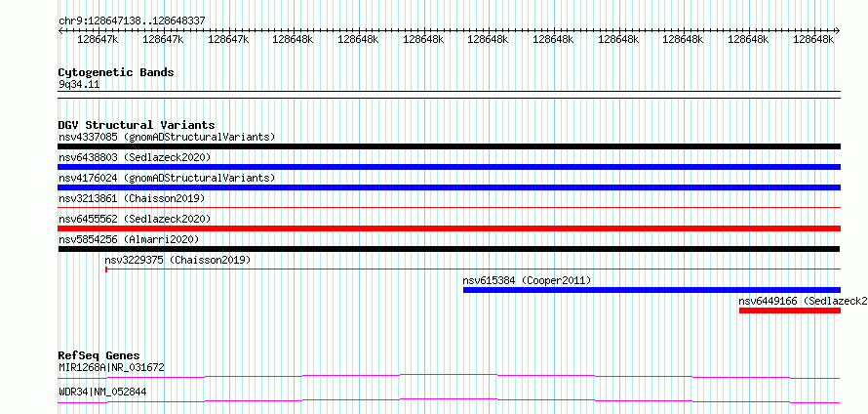The width and height of the screenshot is (868, 414).
Task: Click the right arrowhead of the ruler
Action: tap(837, 31)
